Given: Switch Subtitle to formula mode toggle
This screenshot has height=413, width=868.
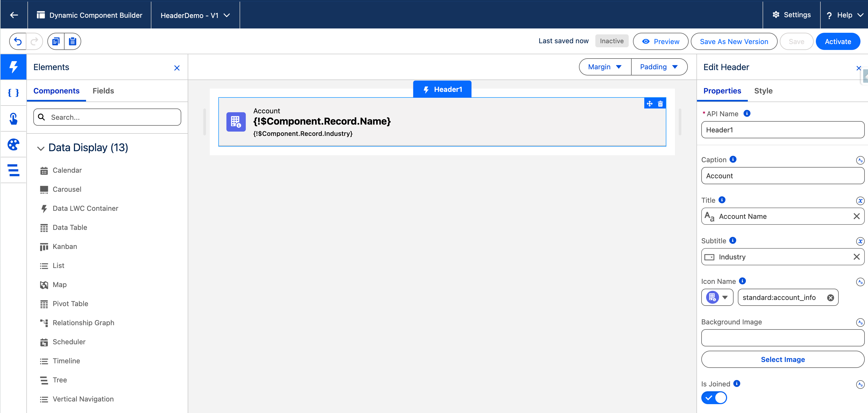Looking at the screenshot, I should tap(860, 241).
